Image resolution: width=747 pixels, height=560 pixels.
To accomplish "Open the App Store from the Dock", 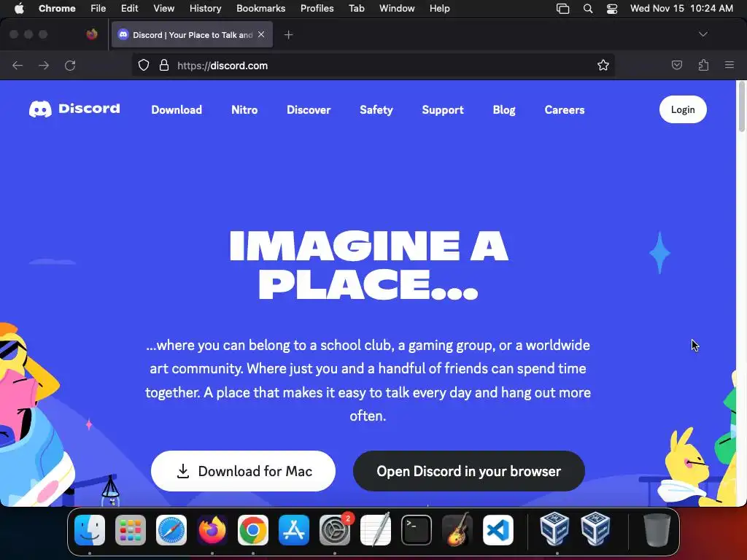I will coord(294,530).
